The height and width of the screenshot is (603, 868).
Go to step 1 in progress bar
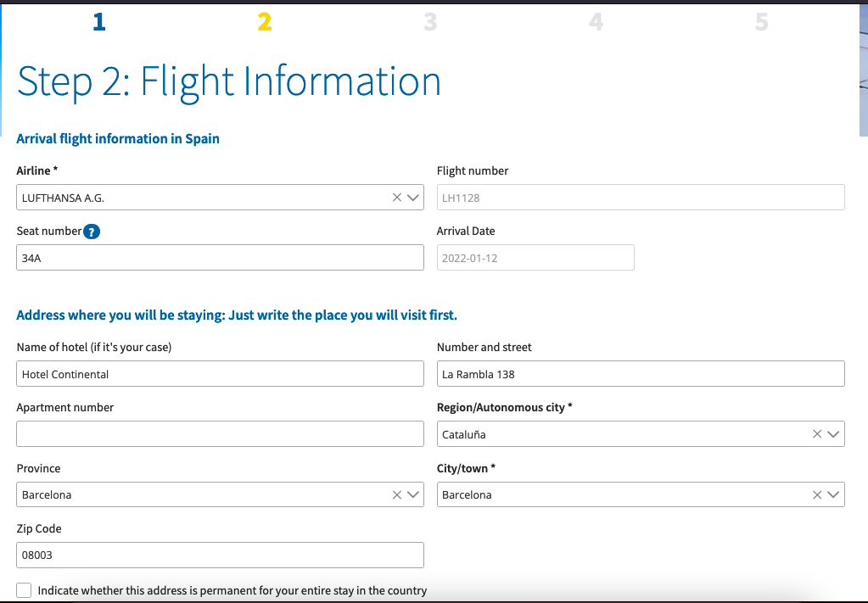pyautogui.click(x=99, y=22)
